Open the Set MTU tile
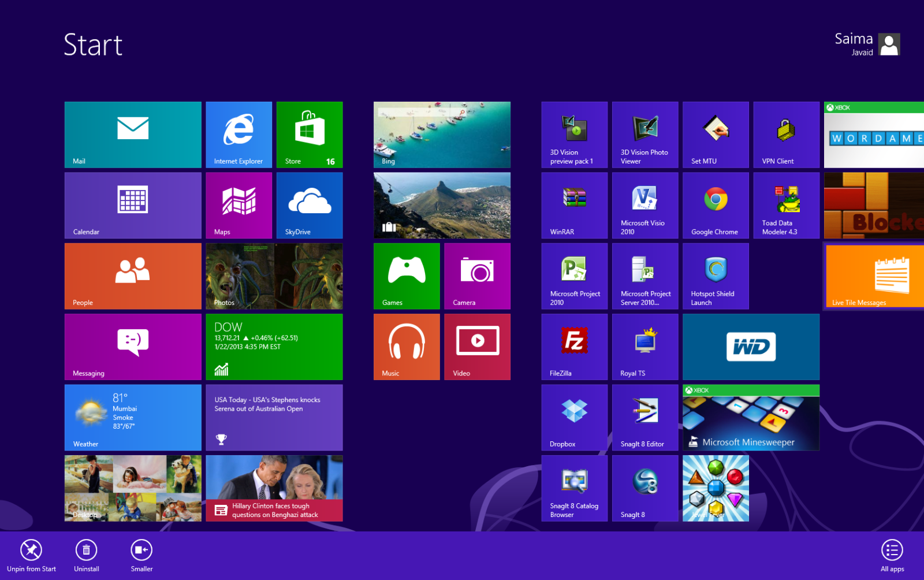Screen dimensions: 924x580 click(x=716, y=135)
